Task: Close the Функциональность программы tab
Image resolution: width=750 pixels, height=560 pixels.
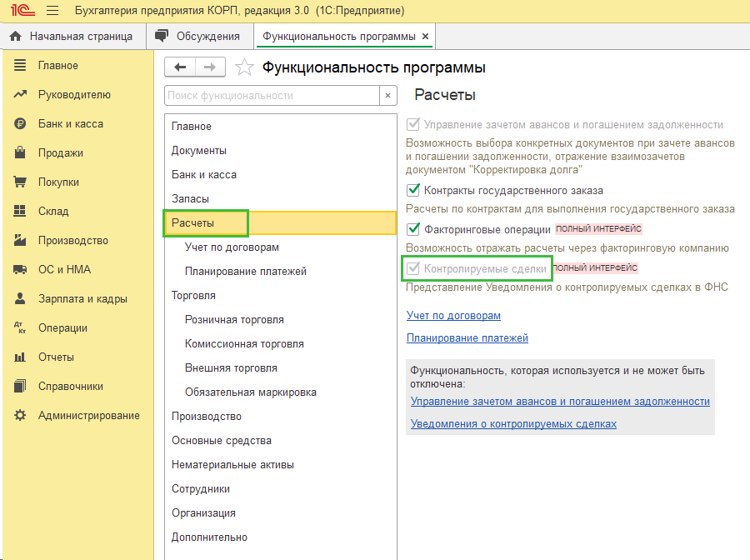Action: pyautogui.click(x=425, y=37)
